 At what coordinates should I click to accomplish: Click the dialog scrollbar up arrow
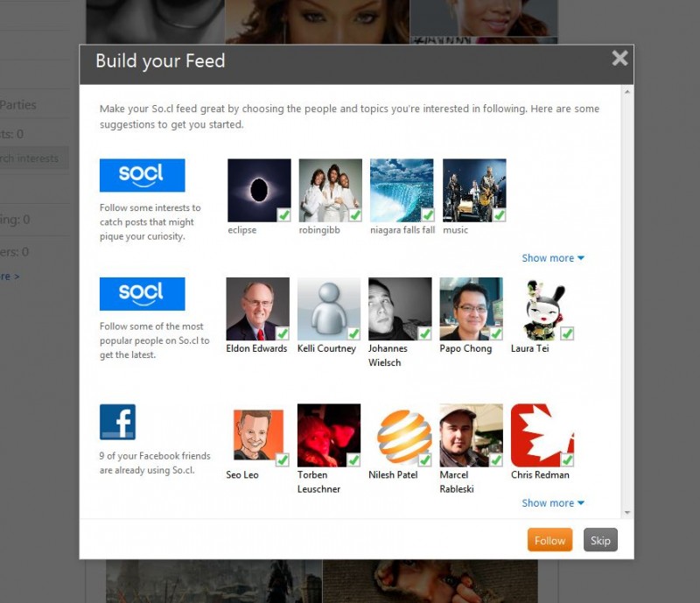(x=627, y=92)
